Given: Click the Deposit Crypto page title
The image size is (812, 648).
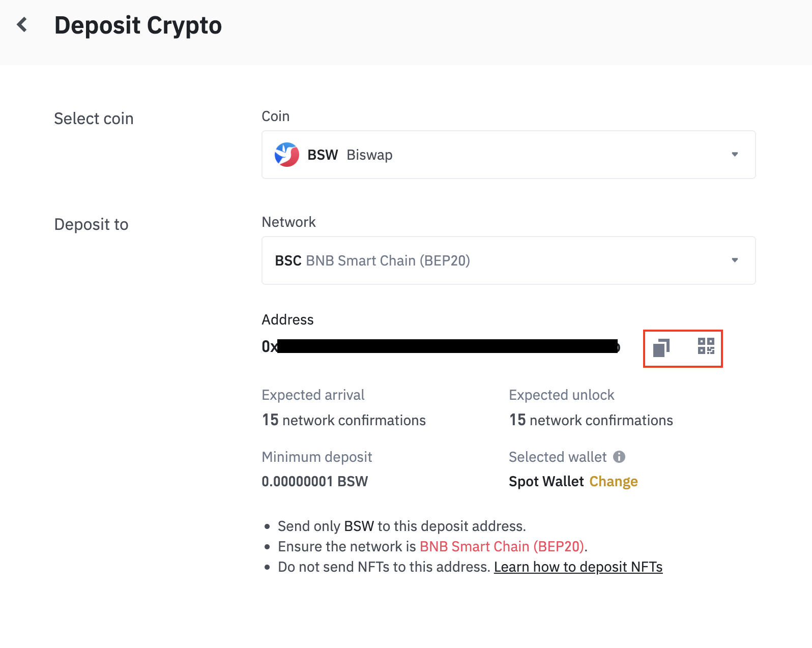Looking at the screenshot, I should point(138,25).
